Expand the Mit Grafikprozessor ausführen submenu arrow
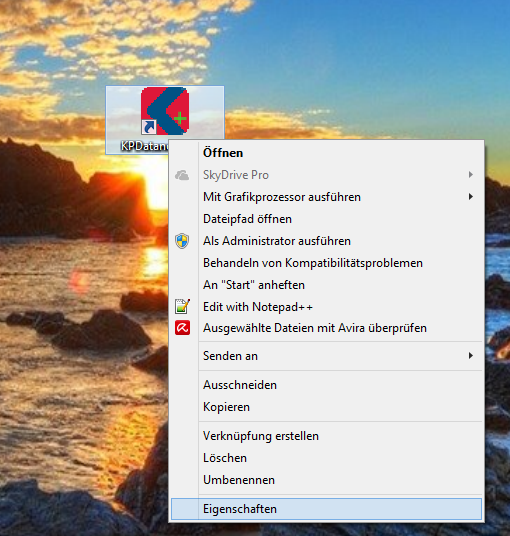 click(x=471, y=197)
